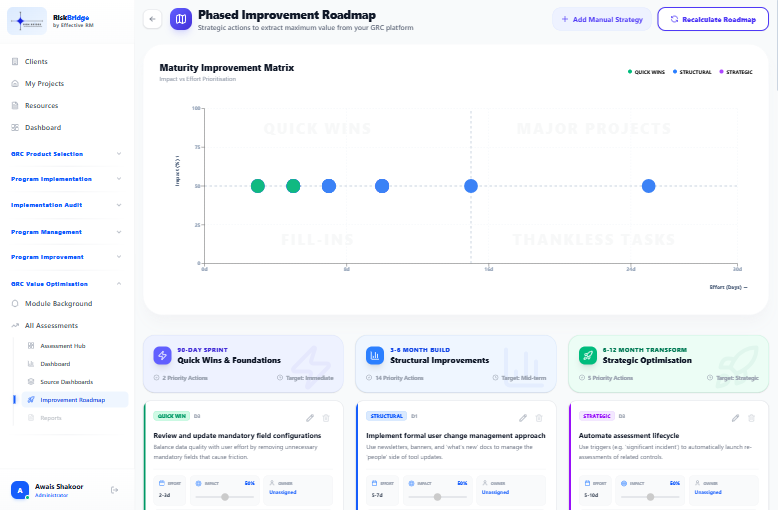Image resolution: width=778 pixels, height=510 pixels.
Task: Toggle the Strategic legend item
Action: point(736,72)
